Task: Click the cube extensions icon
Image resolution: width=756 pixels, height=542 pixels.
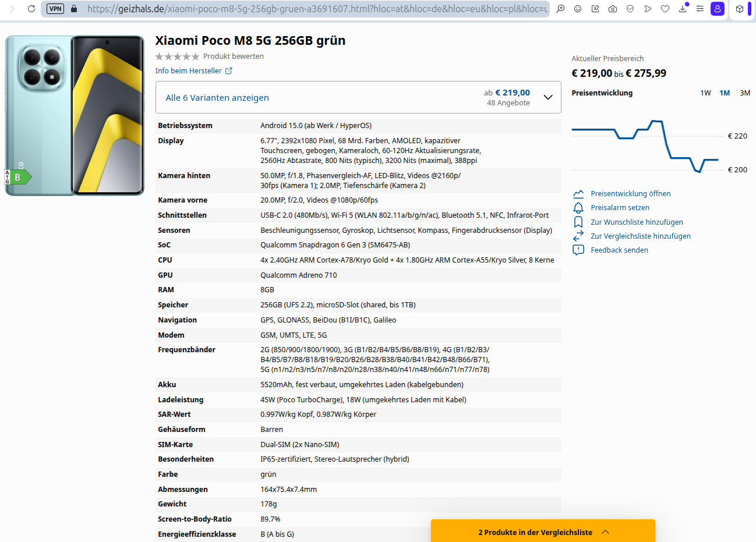Action: (x=740, y=9)
